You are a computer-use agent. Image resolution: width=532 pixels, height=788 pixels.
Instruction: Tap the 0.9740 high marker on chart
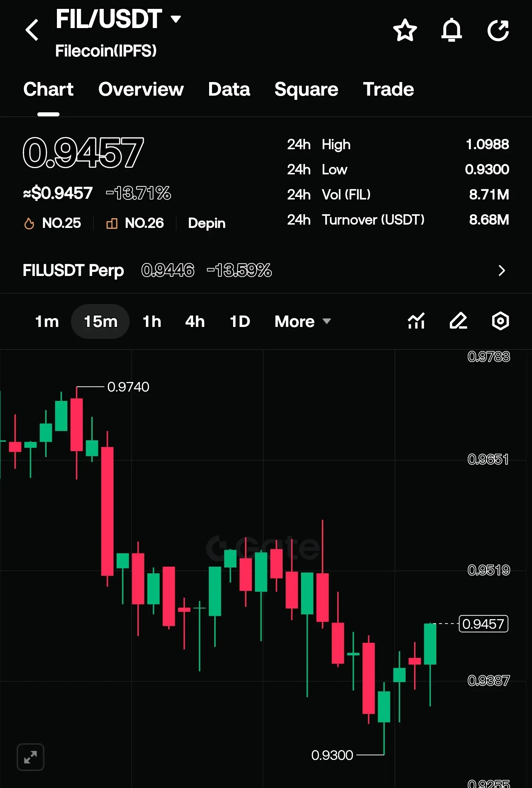[128, 387]
